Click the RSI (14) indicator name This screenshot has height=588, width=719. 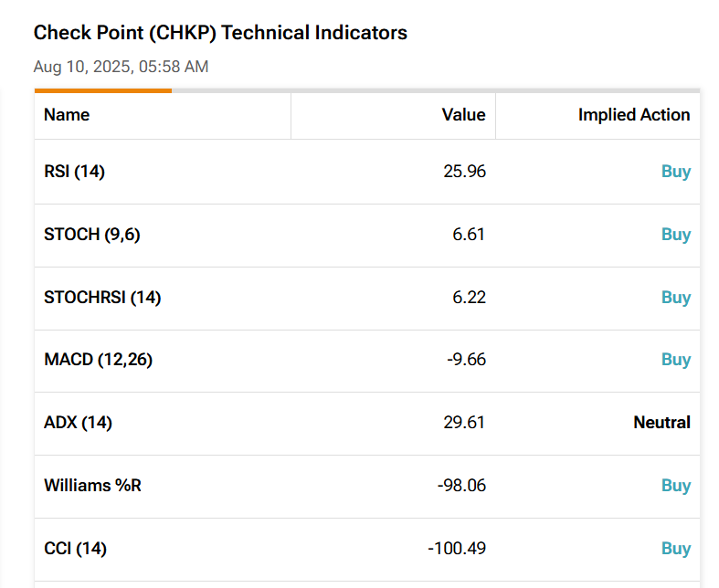click(x=74, y=172)
